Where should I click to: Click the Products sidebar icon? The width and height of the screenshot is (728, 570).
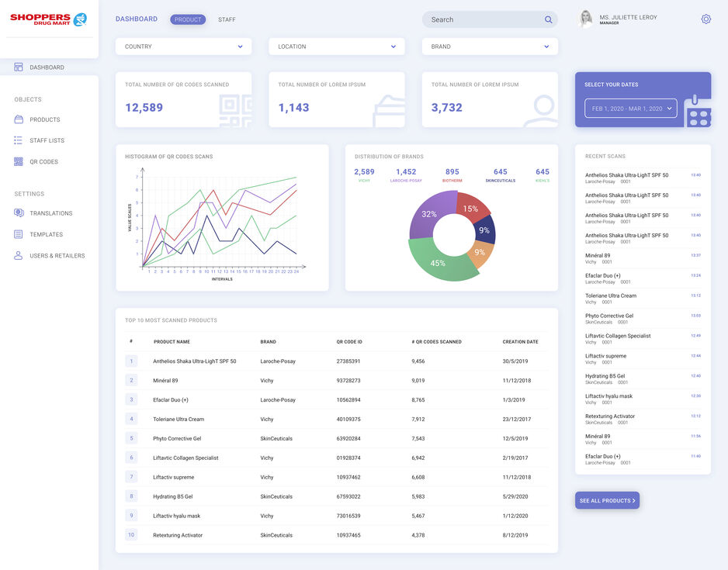[x=19, y=119]
